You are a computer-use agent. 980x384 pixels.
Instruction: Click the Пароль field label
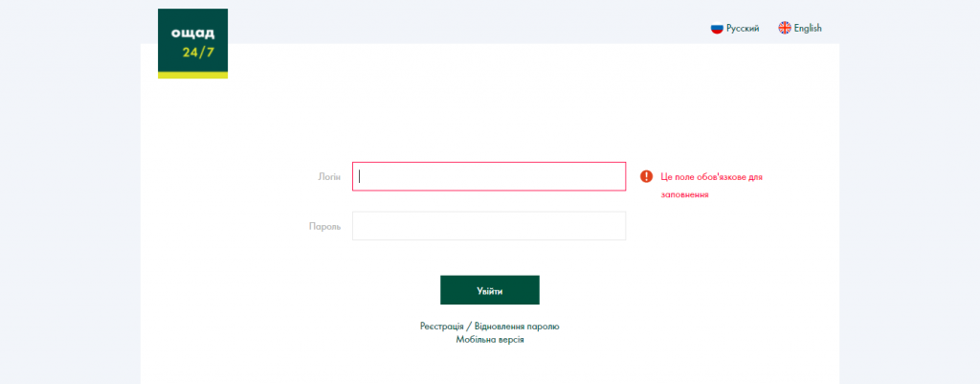(x=325, y=226)
